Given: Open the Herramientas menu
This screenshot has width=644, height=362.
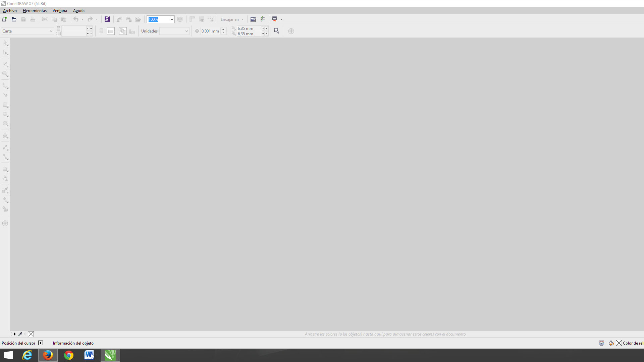Looking at the screenshot, I should (x=35, y=11).
